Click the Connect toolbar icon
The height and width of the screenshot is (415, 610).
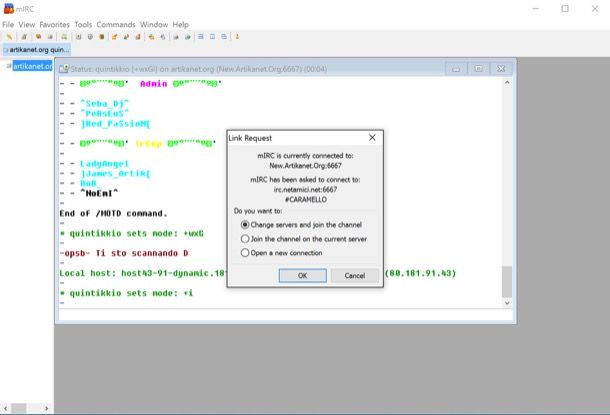pos(9,37)
